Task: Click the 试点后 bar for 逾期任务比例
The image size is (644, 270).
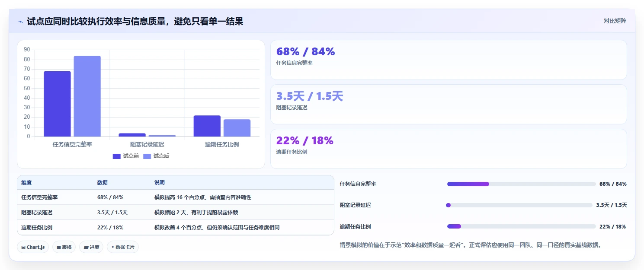Action: (x=237, y=128)
